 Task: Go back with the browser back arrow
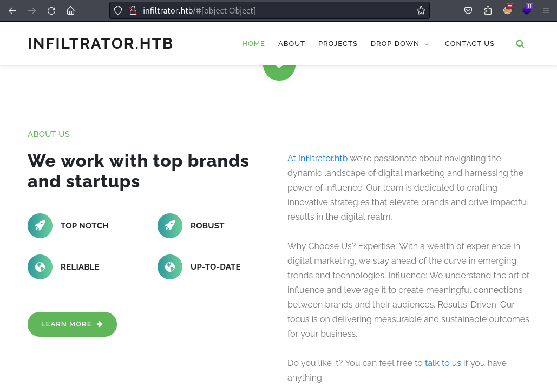12,11
